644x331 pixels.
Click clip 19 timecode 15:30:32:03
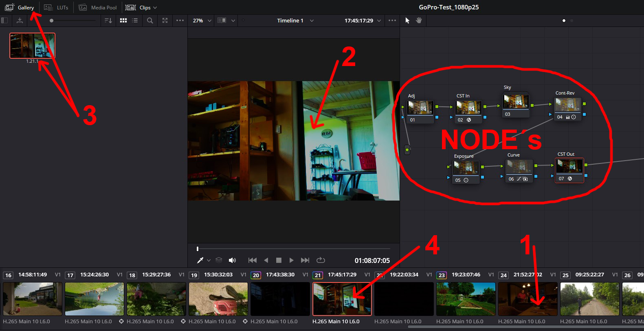(218, 275)
